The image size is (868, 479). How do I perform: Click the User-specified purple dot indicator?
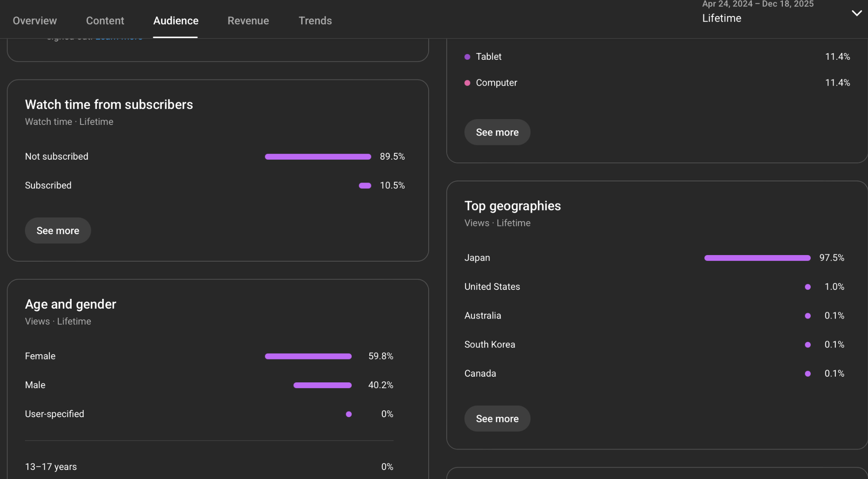(349, 414)
